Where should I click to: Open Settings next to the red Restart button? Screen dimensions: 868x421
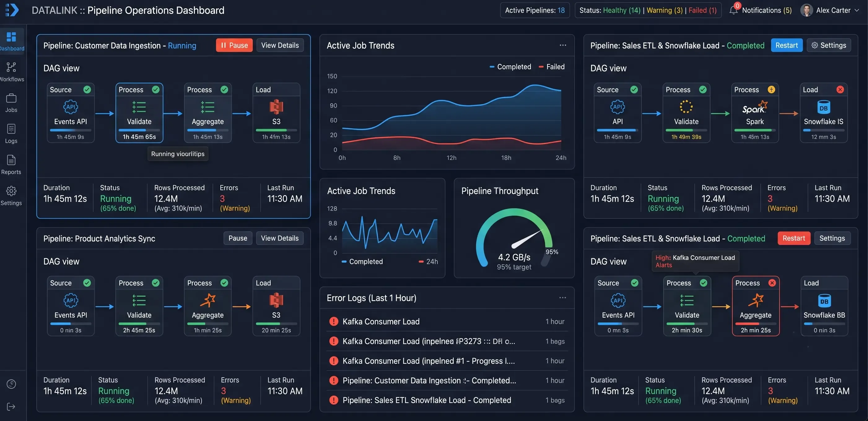coord(832,238)
